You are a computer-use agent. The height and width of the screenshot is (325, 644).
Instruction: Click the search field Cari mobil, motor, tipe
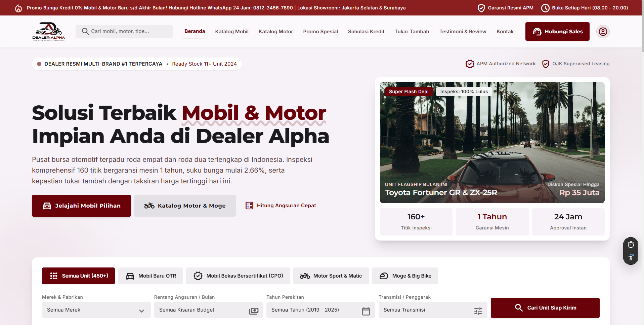tap(124, 31)
